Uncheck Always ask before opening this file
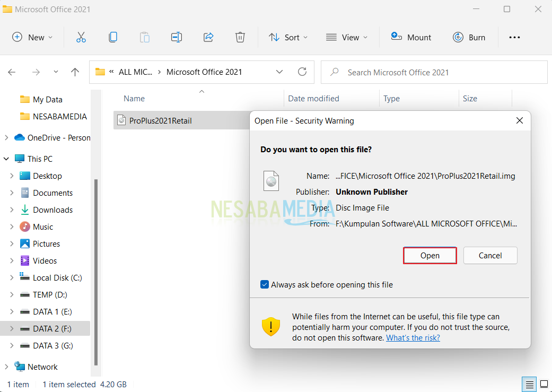 pyautogui.click(x=265, y=284)
